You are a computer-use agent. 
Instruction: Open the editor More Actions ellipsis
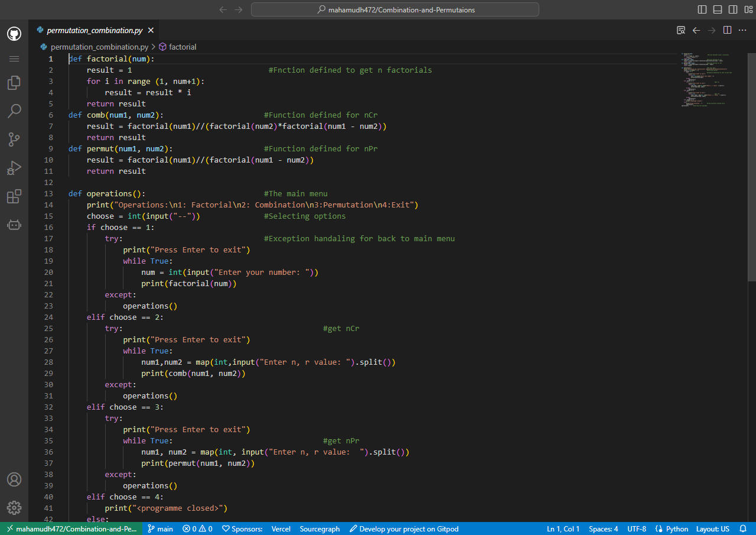742,30
